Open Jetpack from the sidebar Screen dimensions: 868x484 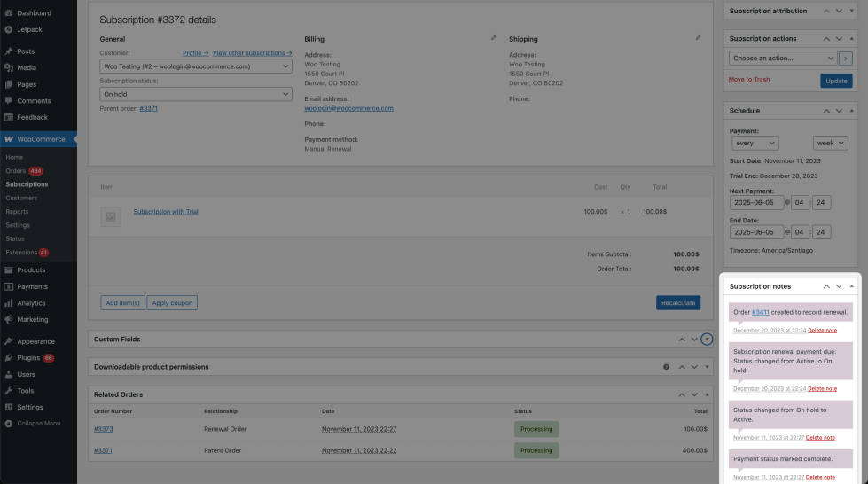(29, 29)
